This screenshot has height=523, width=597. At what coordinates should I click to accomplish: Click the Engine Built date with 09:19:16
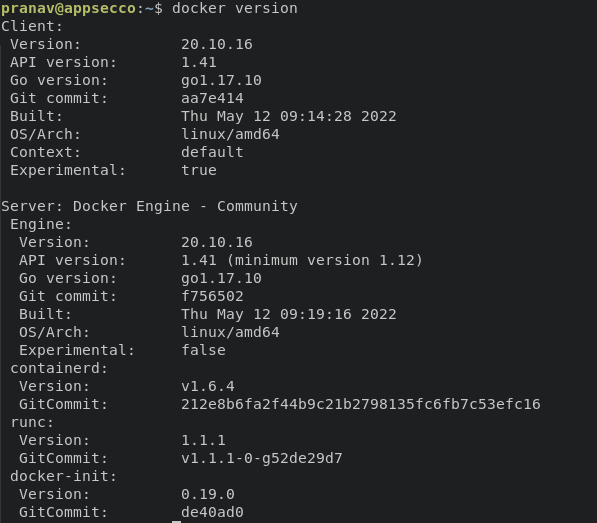[x=289, y=314]
